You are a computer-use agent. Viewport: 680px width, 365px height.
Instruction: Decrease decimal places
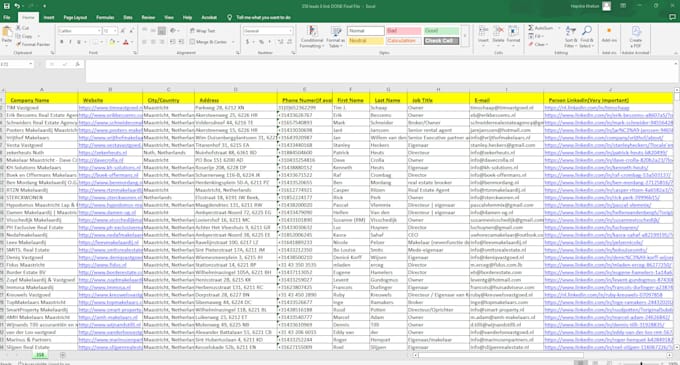coord(290,42)
